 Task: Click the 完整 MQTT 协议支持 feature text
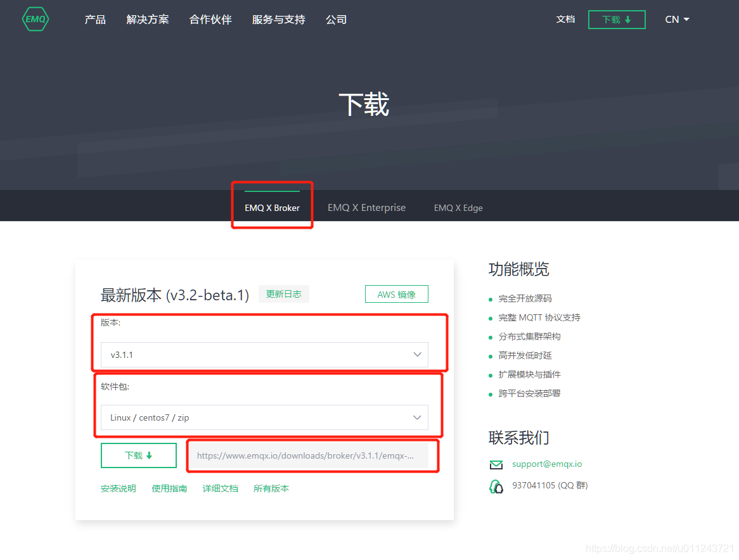click(x=539, y=317)
